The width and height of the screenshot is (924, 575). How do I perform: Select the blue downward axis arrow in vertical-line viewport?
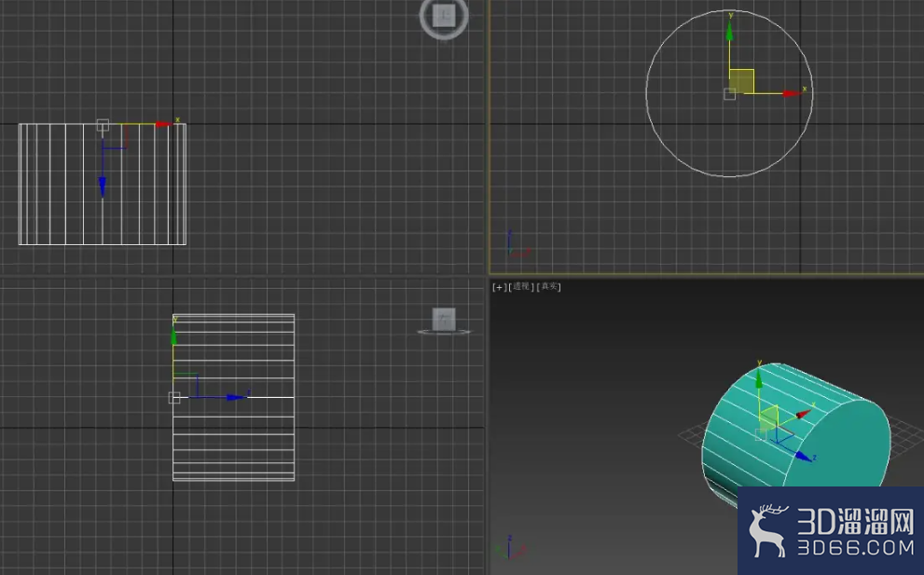[x=103, y=186]
